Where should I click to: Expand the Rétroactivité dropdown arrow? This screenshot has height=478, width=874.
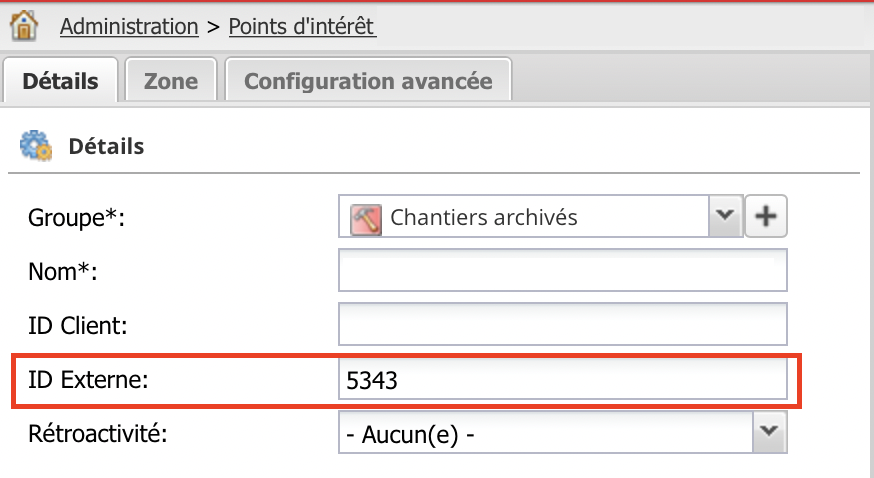(768, 436)
